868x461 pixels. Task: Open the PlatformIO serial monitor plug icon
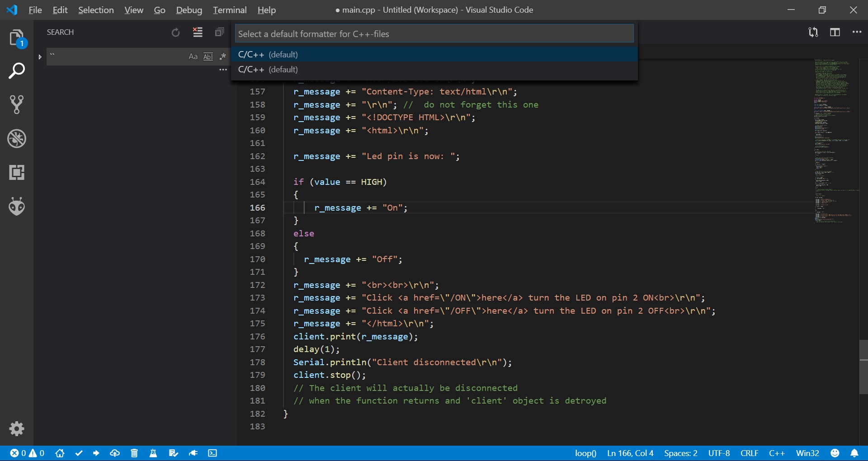[x=193, y=453]
